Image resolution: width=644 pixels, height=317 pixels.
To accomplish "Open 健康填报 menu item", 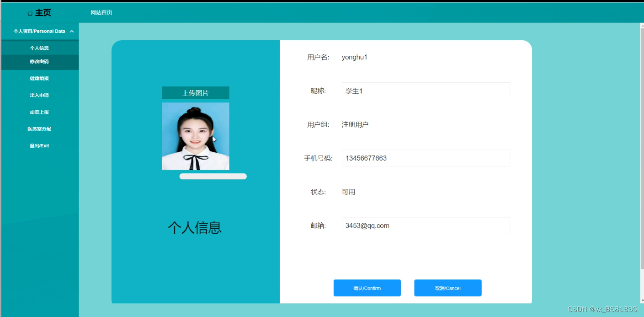I will coord(39,79).
